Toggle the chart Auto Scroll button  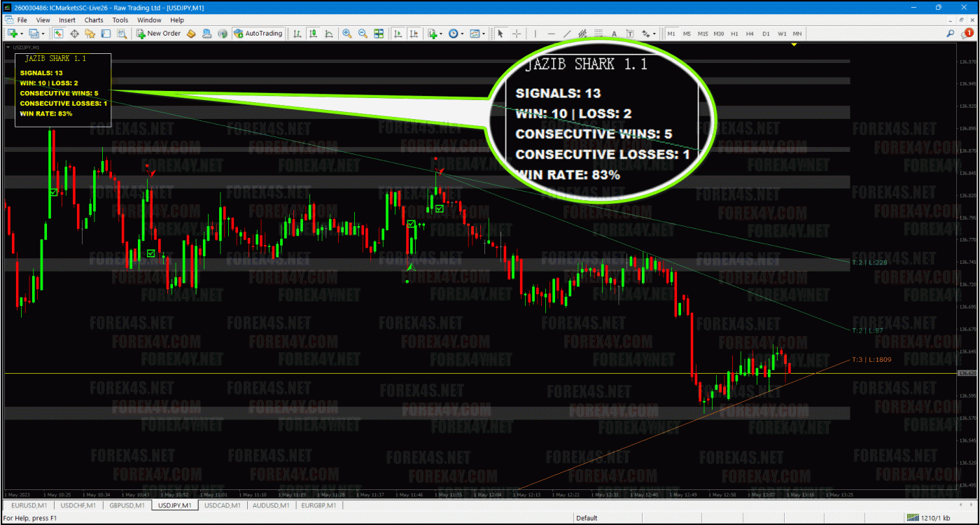pos(398,34)
